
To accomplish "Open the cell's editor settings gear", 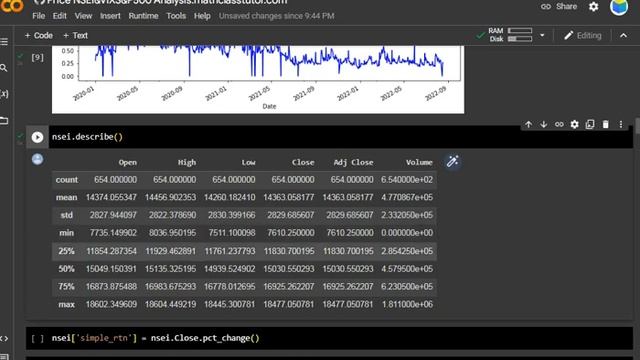I will 574,124.
